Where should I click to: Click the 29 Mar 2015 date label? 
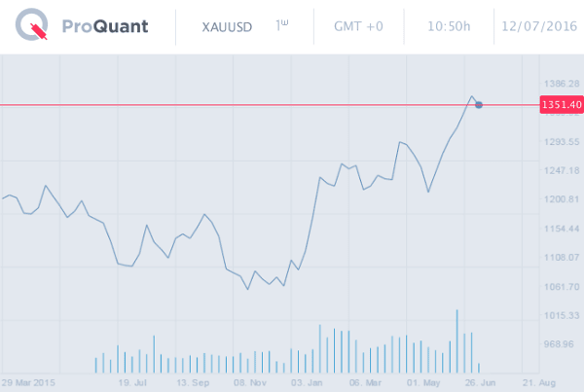click(x=28, y=382)
